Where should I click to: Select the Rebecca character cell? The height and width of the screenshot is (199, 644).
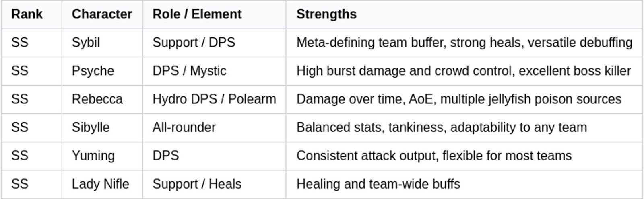click(97, 99)
